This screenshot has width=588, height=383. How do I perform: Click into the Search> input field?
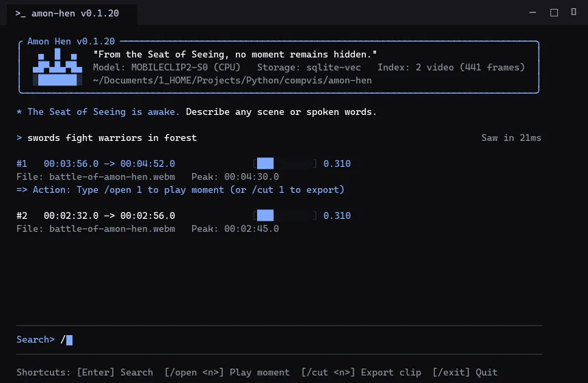coord(279,340)
